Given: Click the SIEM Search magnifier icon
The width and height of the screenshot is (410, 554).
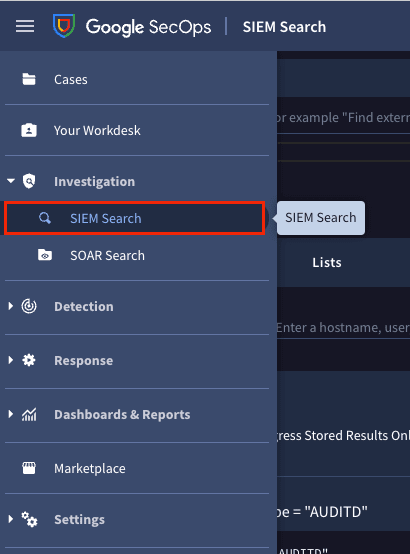Looking at the screenshot, I should tap(45, 218).
